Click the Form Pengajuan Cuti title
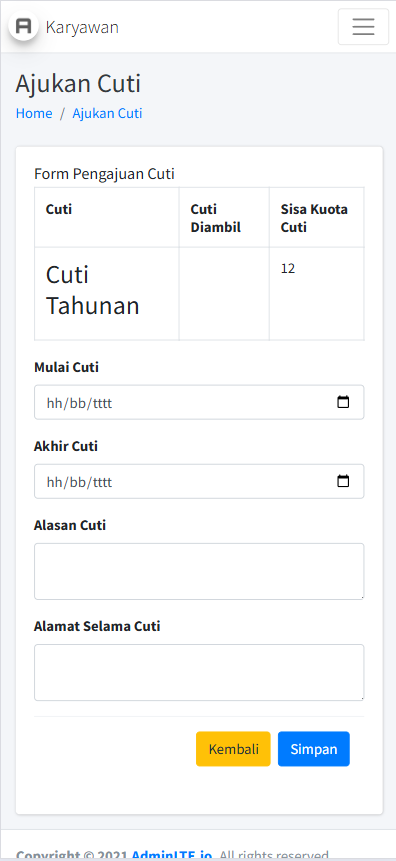The image size is (396, 861). click(104, 174)
